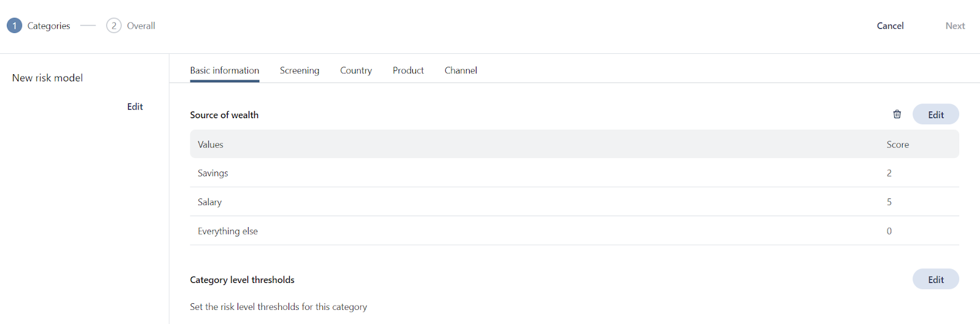Click Edit under New risk model
The height and width of the screenshot is (324, 980).
[135, 107]
